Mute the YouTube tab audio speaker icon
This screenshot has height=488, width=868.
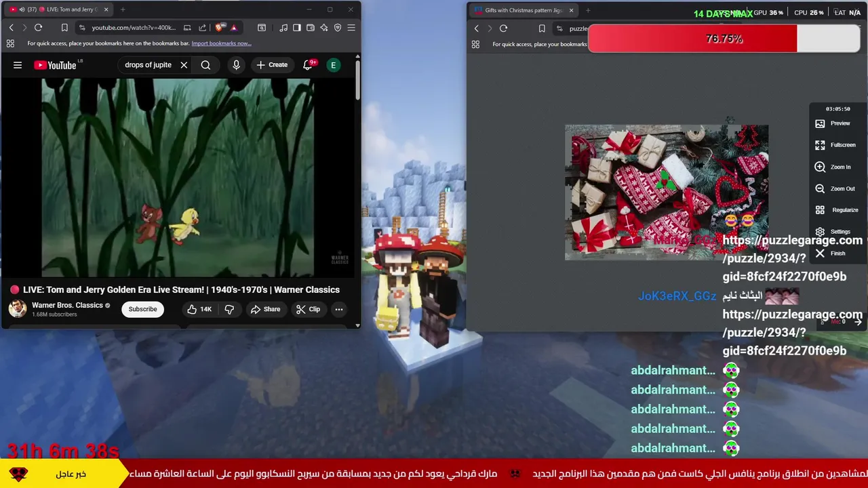click(22, 9)
